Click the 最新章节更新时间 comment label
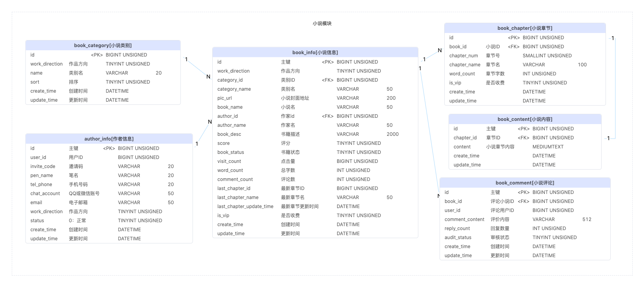Viewport: 644px width, 287px height. tap(299, 207)
